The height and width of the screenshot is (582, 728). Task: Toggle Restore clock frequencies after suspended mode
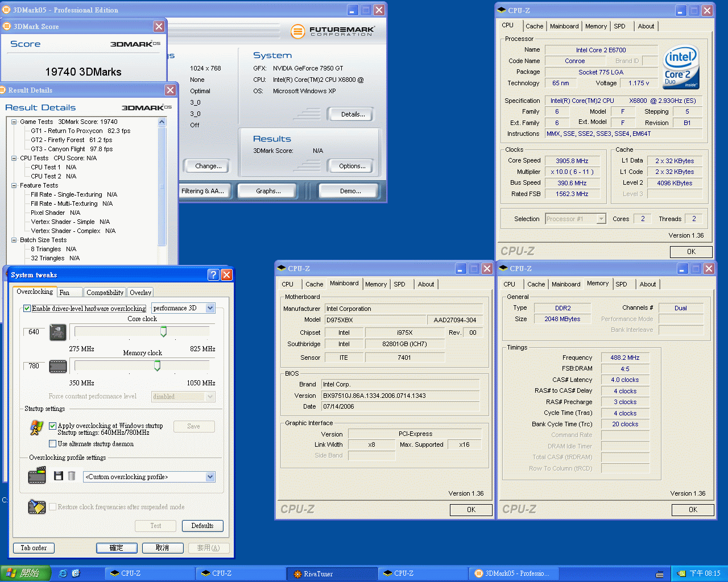coord(52,507)
